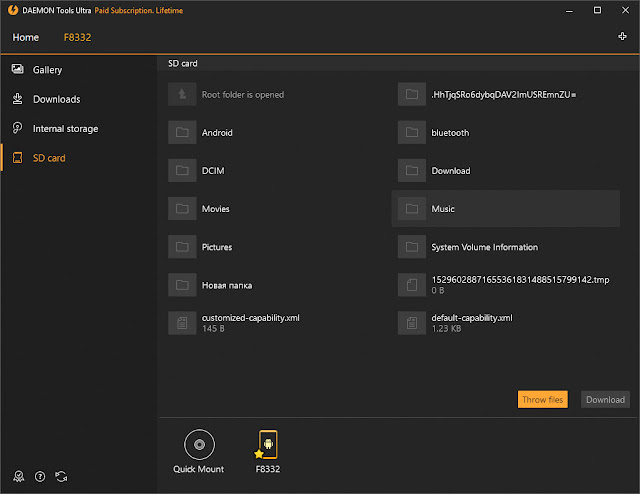Select the Новая папка folder name

tap(227, 285)
